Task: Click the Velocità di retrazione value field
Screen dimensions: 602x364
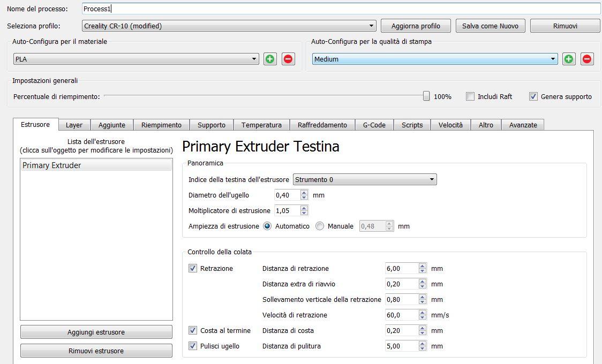Action: [402, 315]
